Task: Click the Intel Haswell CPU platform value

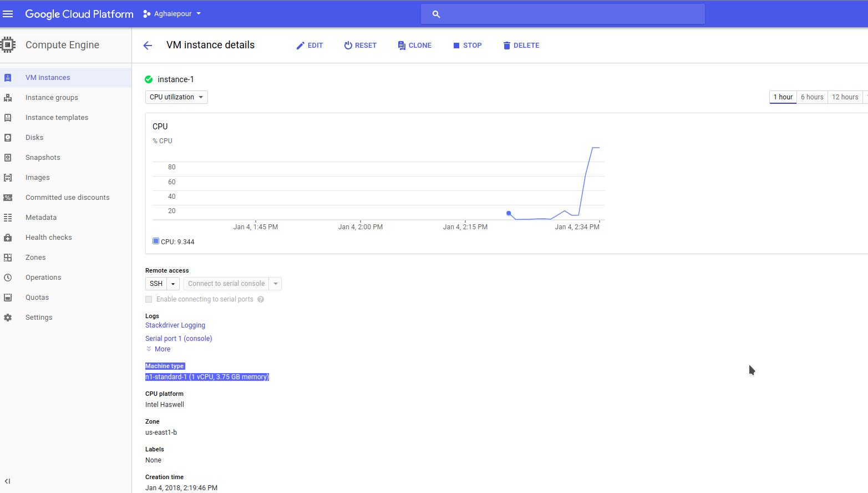Action: coord(165,405)
